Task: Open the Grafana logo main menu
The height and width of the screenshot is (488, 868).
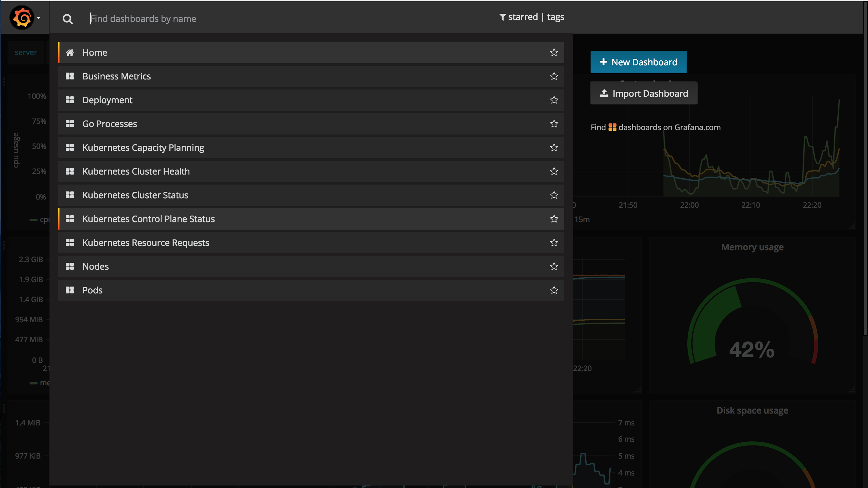Action: [22, 18]
